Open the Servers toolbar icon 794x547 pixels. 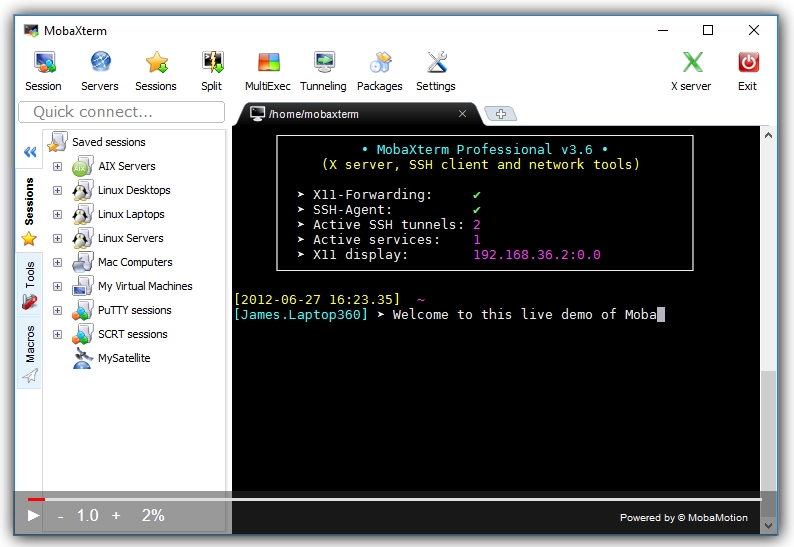(100, 64)
